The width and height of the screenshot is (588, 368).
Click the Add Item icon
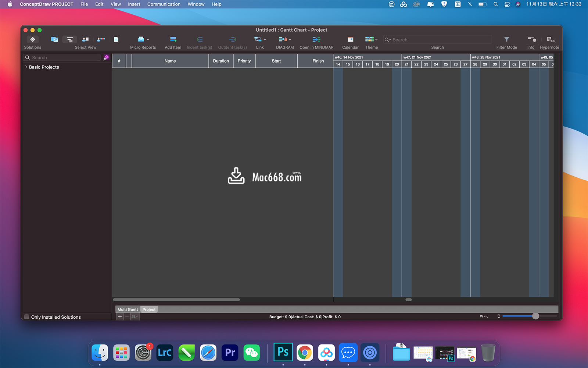[x=173, y=39]
